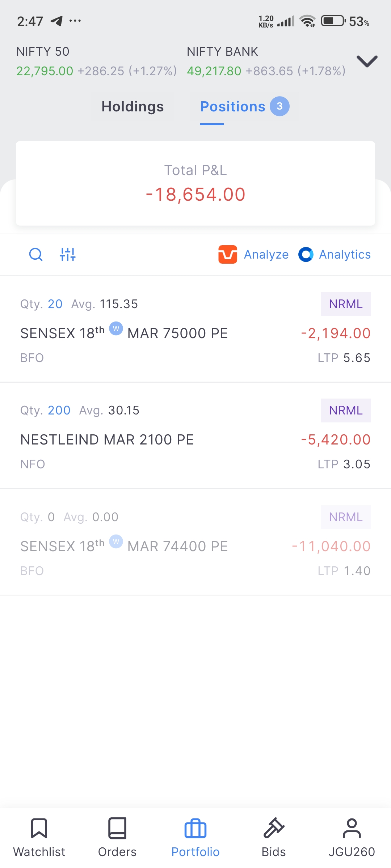Open the SENSEX 75000 PE position
Screen dimensions: 391x868
coord(195,329)
